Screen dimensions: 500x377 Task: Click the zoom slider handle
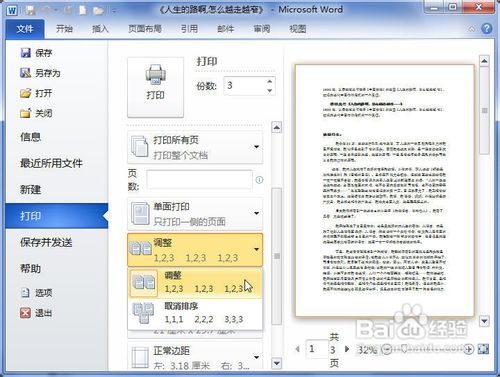tap(404, 349)
